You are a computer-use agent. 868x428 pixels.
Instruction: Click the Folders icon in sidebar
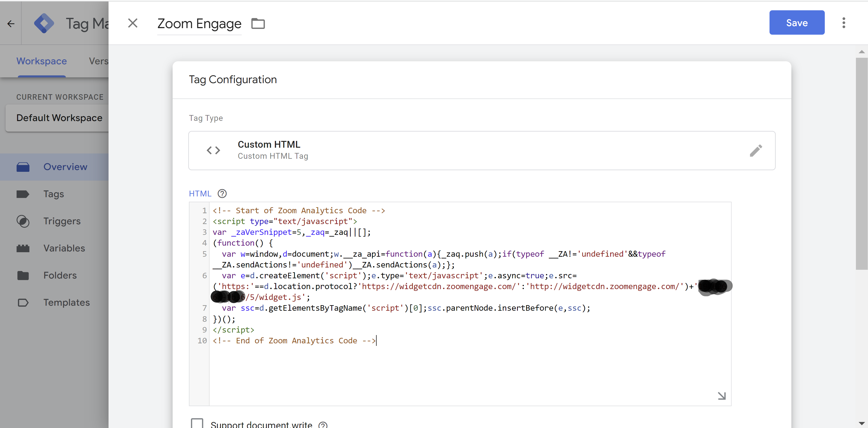pyautogui.click(x=23, y=275)
